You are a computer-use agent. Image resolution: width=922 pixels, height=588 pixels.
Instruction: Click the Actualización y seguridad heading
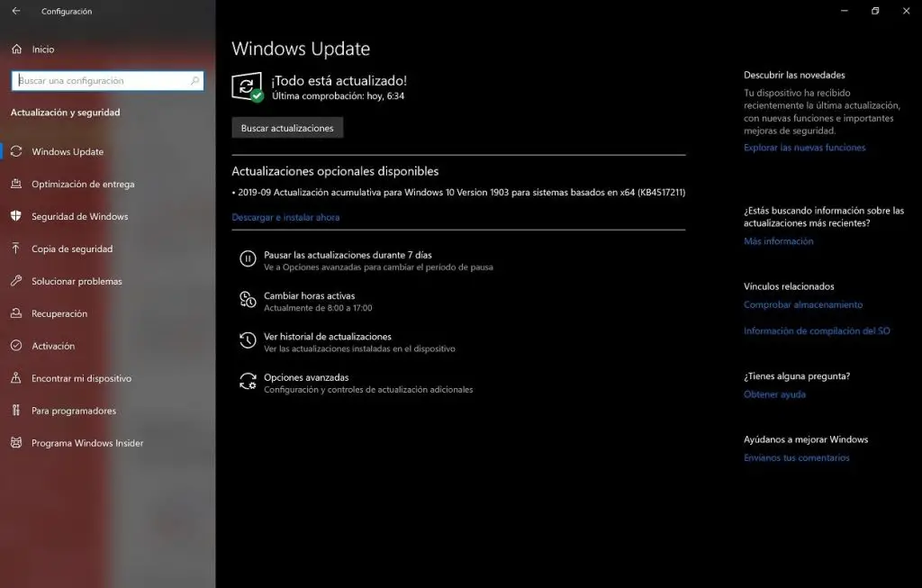tap(65, 113)
